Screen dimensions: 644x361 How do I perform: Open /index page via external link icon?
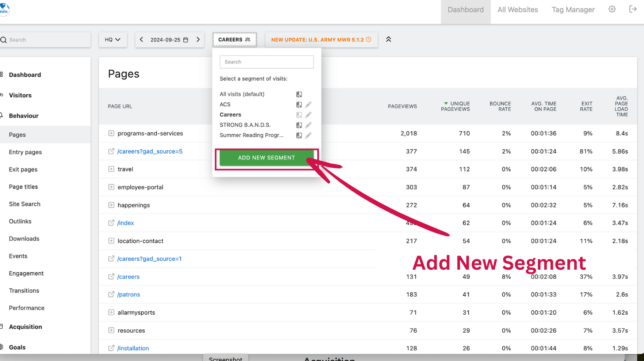pyautogui.click(x=111, y=223)
